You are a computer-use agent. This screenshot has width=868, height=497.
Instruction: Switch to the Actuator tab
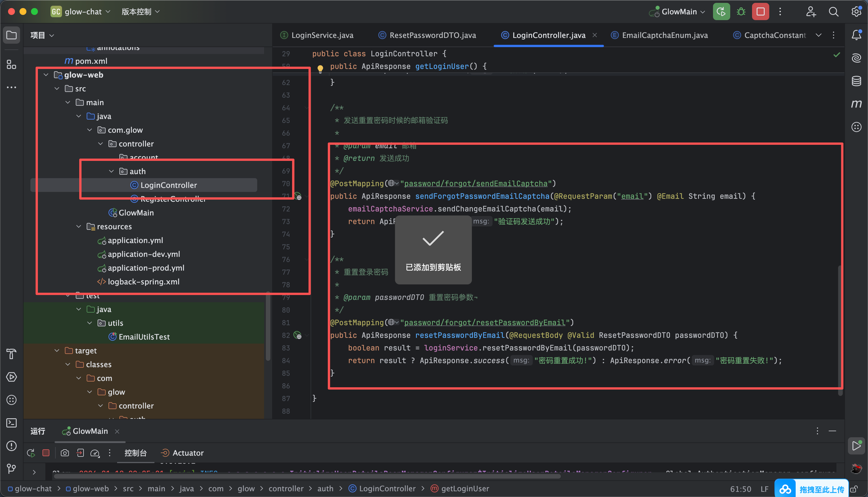click(188, 453)
